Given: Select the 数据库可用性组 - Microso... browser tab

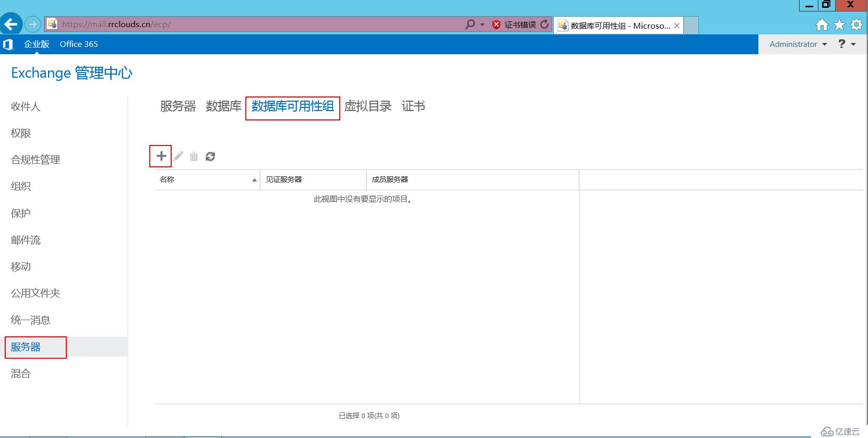Looking at the screenshot, I should (x=620, y=26).
